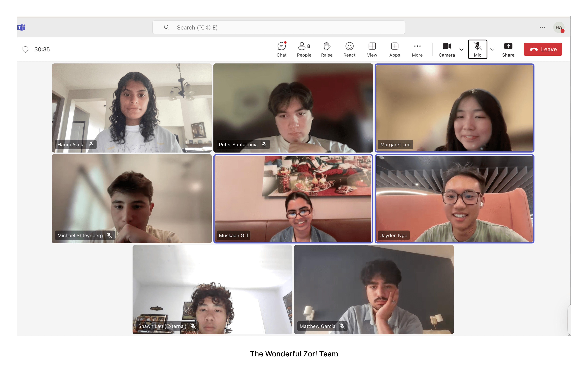Select Jayden Ngo's video tile
Image resolution: width=588 pixels, height=375 pixels.
(454, 199)
